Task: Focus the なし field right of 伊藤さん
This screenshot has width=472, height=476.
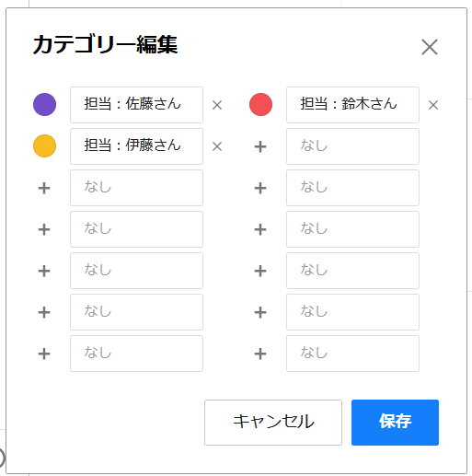Action: point(352,146)
